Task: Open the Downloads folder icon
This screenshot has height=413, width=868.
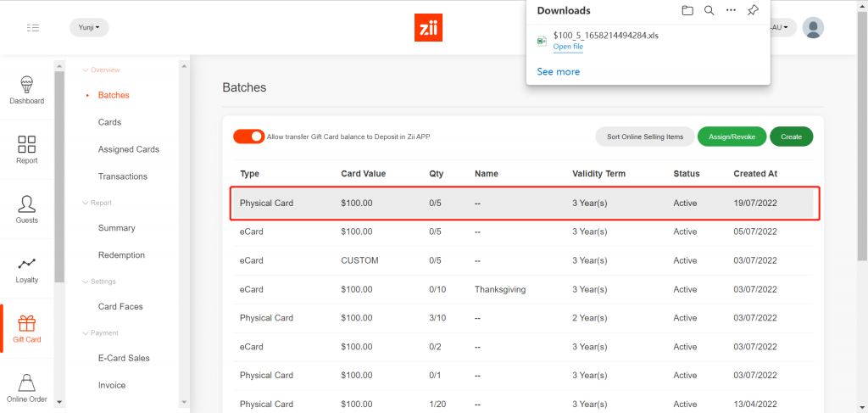Action: pos(687,10)
